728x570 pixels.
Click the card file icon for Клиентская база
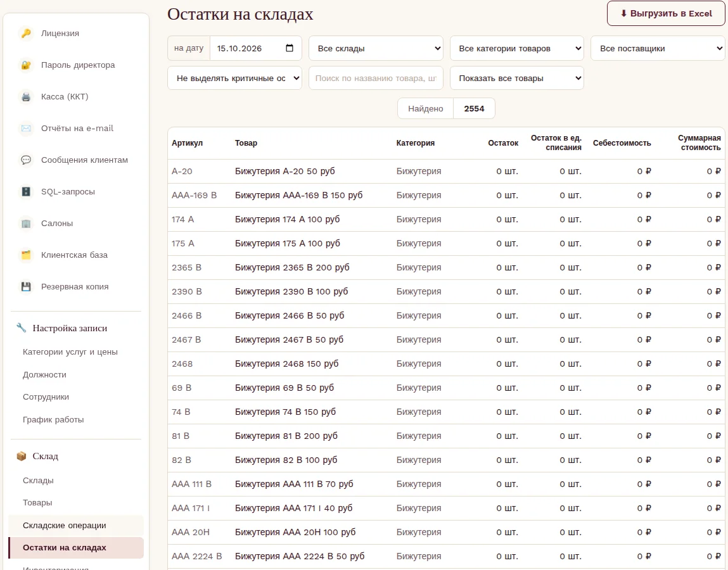[x=26, y=255]
